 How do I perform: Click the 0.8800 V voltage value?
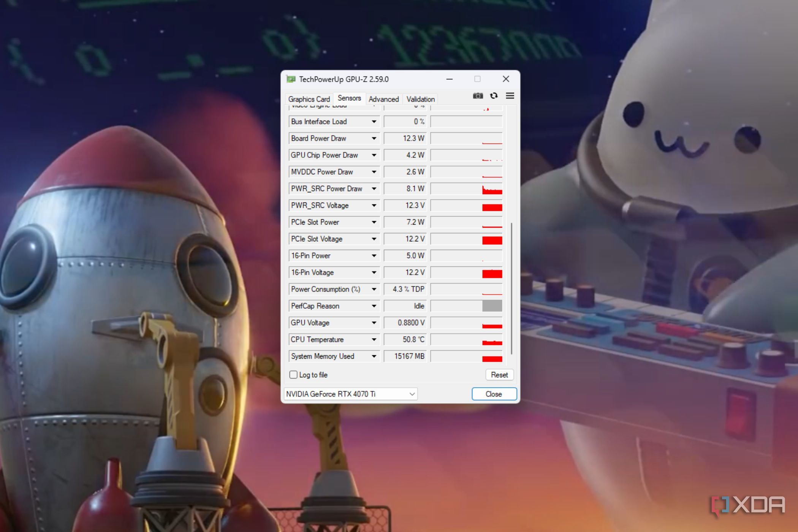405,323
